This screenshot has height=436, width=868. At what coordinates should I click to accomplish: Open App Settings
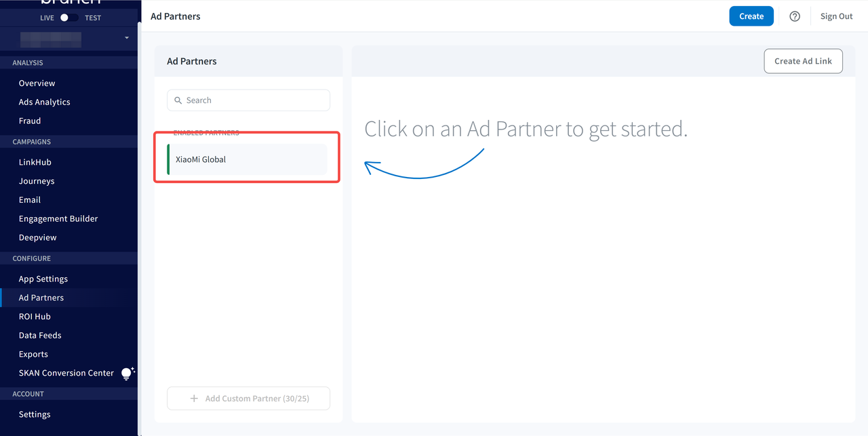click(x=43, y=279)
